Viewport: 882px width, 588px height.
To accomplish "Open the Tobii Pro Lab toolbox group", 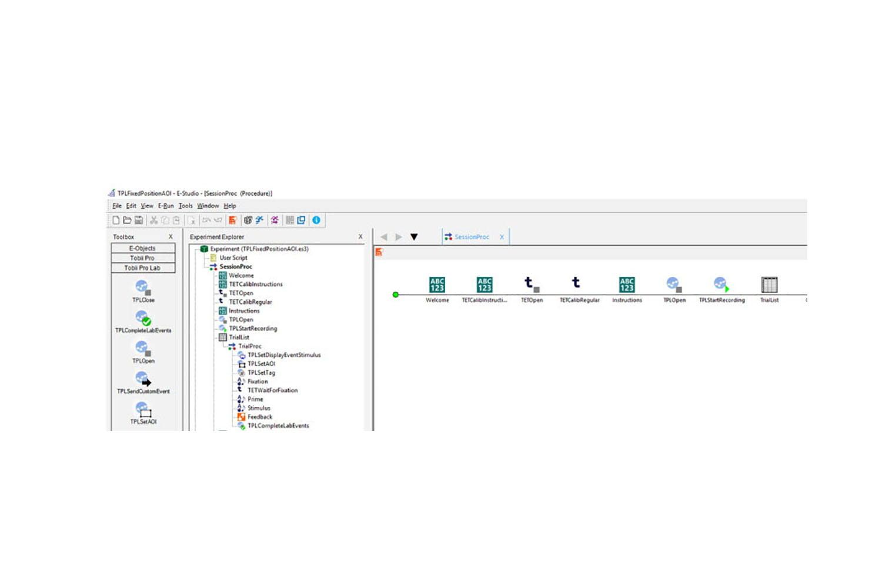I will pos(143,268).
